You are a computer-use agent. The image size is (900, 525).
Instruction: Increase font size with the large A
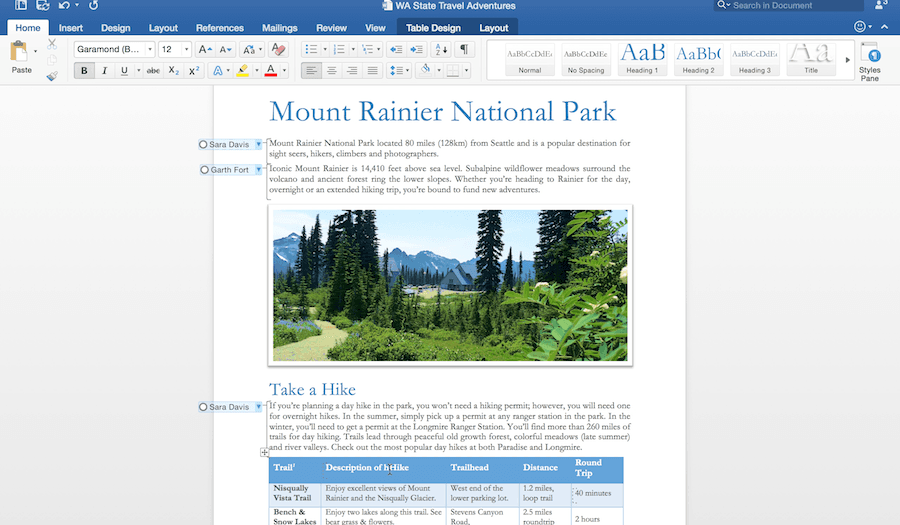point(205,49)
